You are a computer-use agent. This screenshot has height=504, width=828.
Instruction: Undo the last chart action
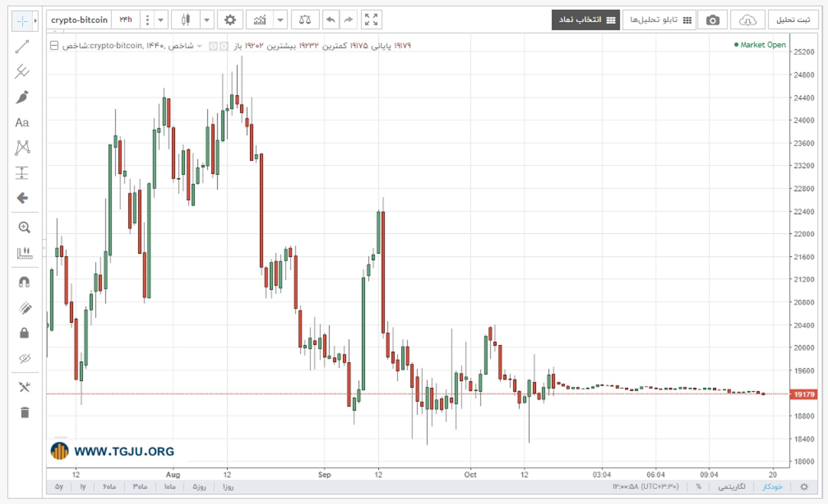[x=331, y=20]
